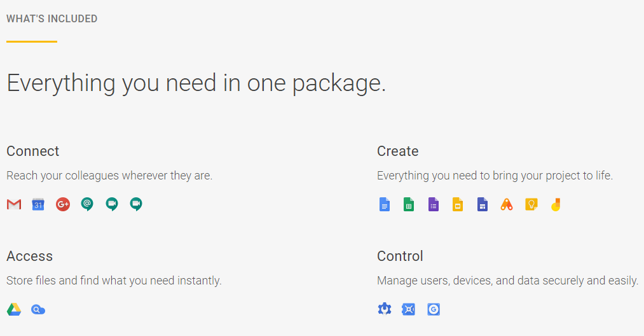Open the green Google Sheets icon
The image size is (644, 336).
coord(409,204)
